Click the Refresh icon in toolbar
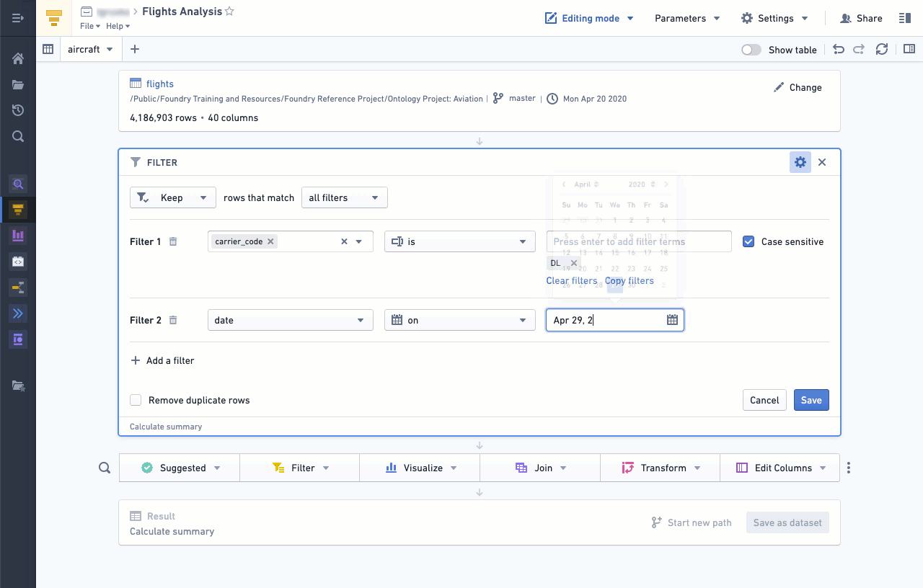Viewport: 923px width, 588px height. pos(881,50)
